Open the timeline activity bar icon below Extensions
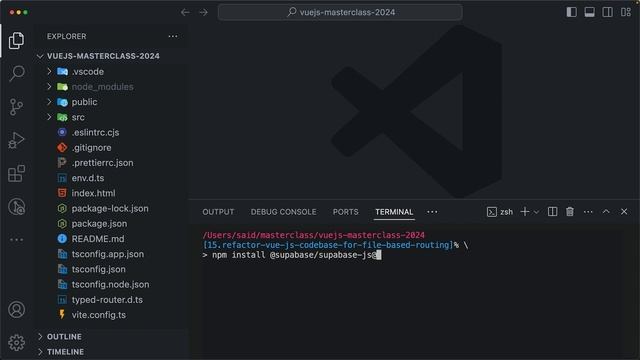 tap(16, 207)
